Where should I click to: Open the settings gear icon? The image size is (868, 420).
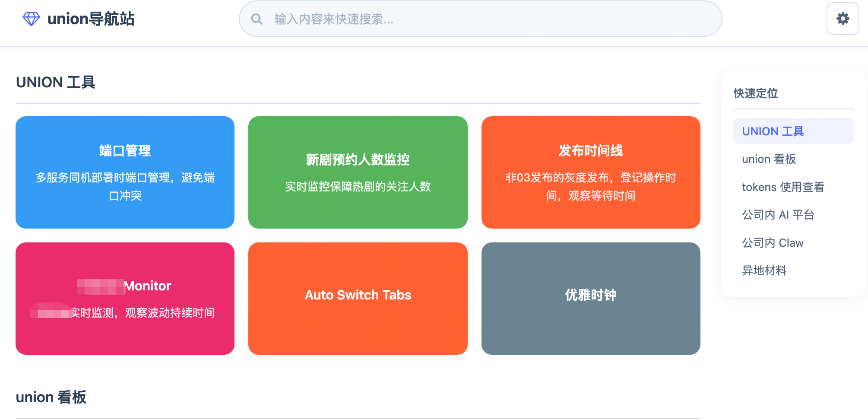pos(842,19)
